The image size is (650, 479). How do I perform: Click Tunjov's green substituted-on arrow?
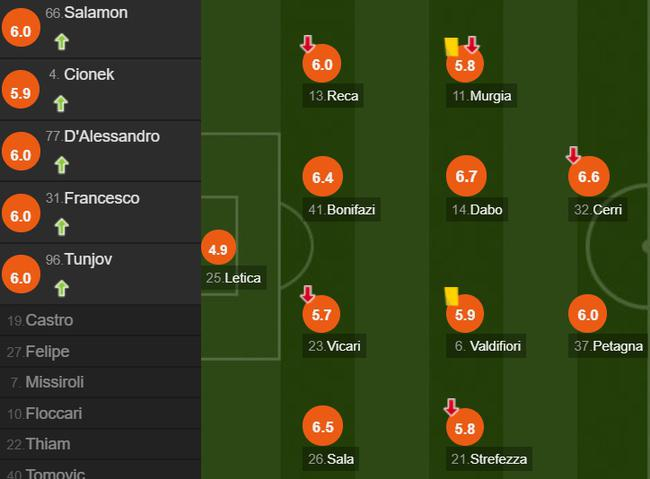61,288
